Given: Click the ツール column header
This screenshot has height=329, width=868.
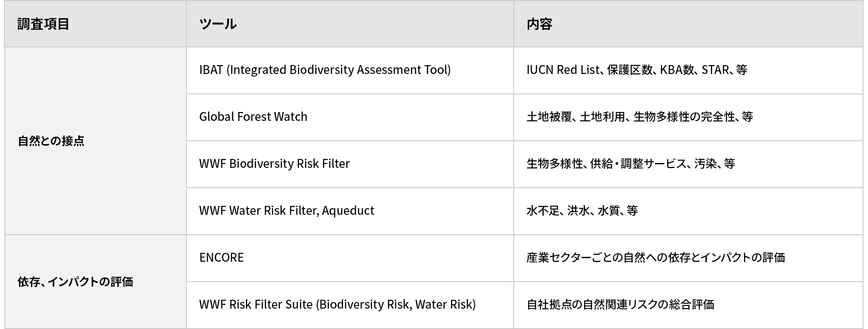Looking at the screenshot, I should point(350,24).
